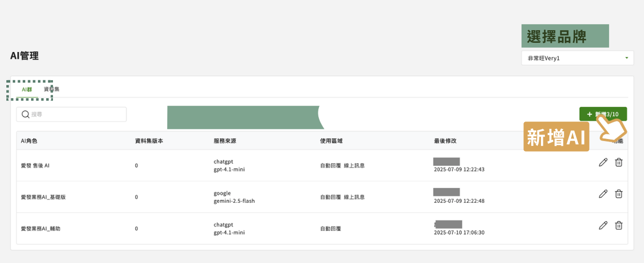The height and width of the screenshot is (263, 644).
Task: Click dataset version 0 in 愛發 售後 AI row
Action: [x=137, y=165]
